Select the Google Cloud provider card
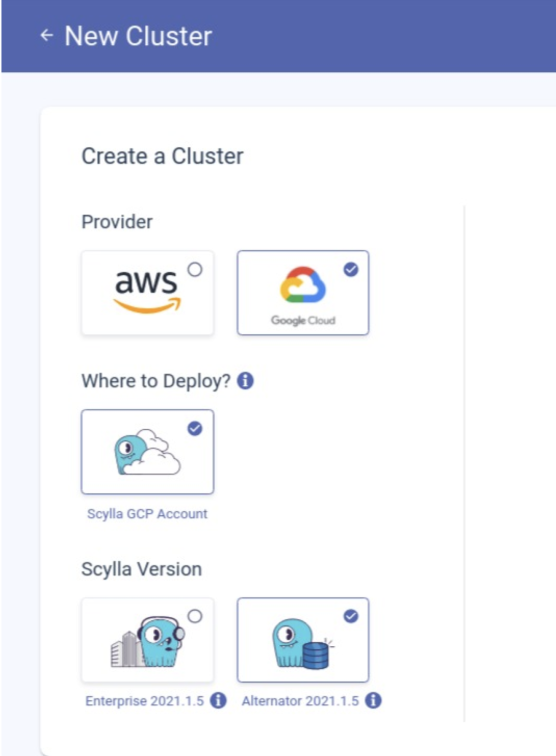Screen dimensions: 556x756 point(302,291)
